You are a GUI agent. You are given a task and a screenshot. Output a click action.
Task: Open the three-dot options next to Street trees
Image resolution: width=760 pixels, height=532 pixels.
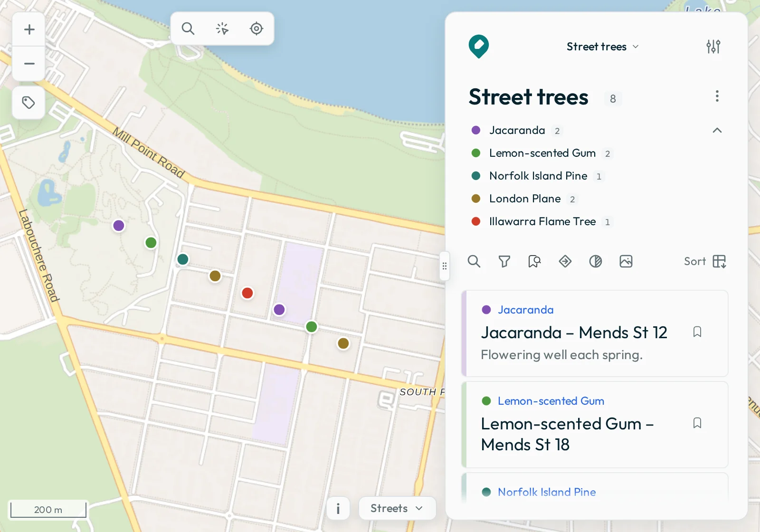point(717,96)
